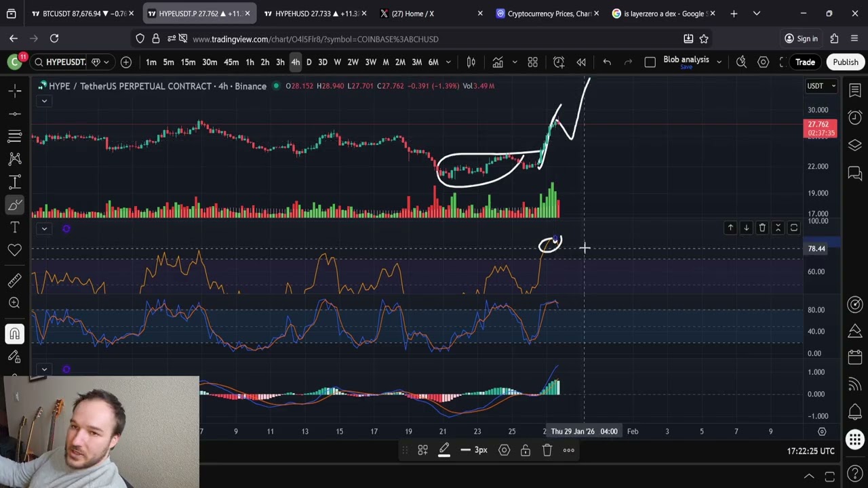This screenshot has height=488, width=868.
Task: Open the watchlist panel icon
Action: click(855, 90)
